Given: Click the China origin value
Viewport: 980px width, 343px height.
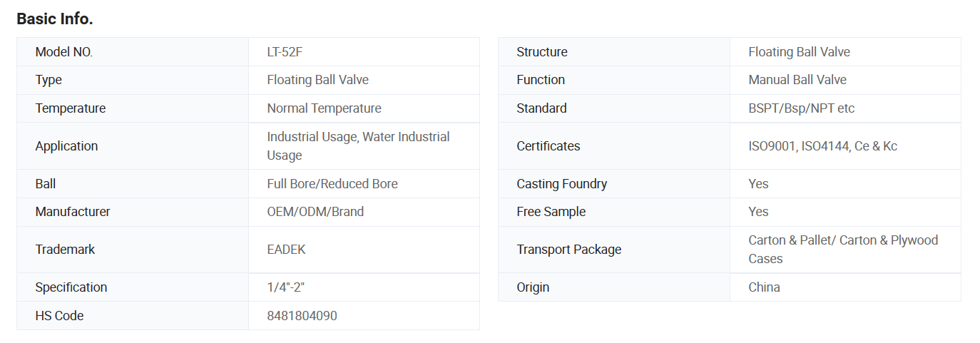Looking at the screenshot, I should click(764, 287).
